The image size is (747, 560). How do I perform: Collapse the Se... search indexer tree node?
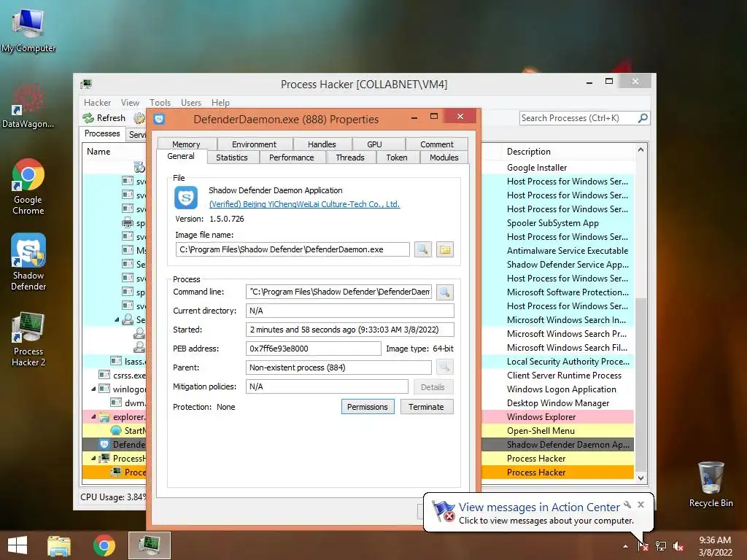tap(117, 319)
